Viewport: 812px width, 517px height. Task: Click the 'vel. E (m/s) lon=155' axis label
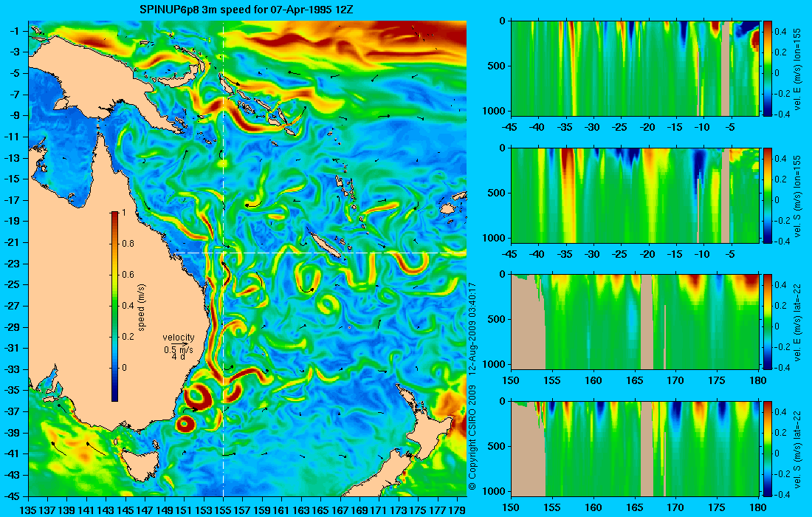coord(797,69)
